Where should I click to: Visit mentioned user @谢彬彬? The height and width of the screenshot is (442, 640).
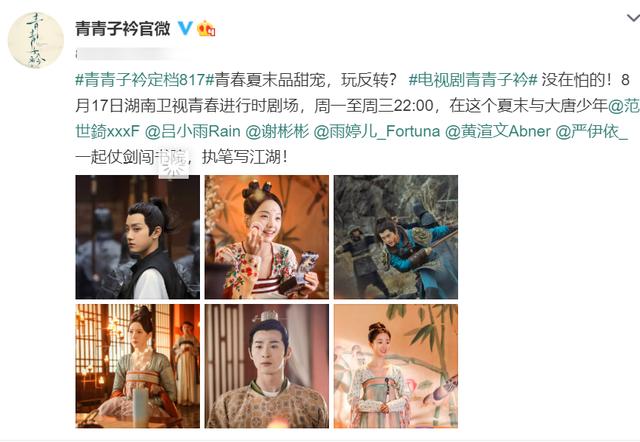[277, 131]
